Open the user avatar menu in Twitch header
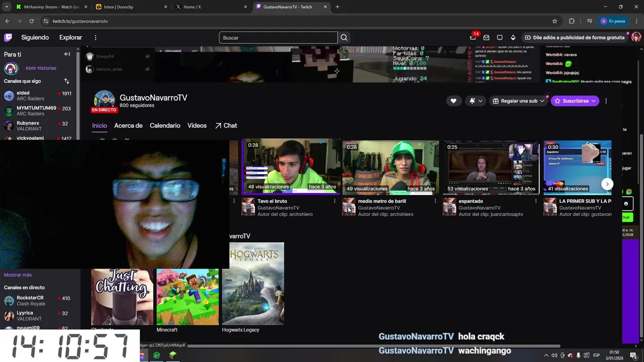Viewport: 644px width, 362px height. point(636,37)
